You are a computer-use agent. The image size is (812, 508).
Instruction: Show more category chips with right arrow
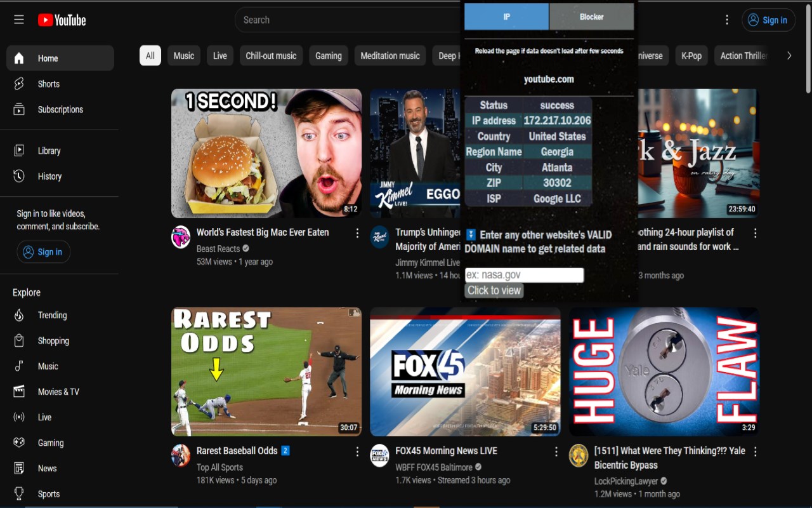[x=789, y=56]
